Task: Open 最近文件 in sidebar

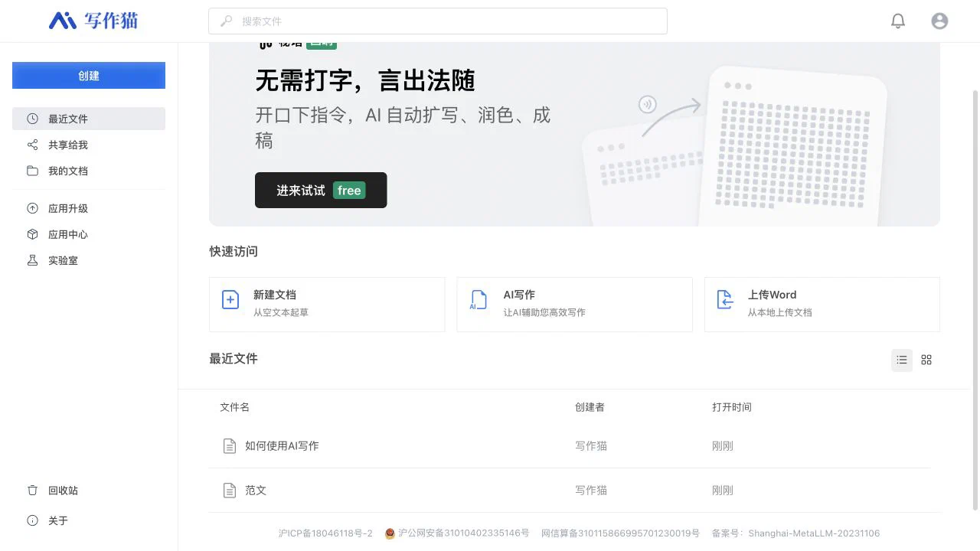Action: point(89,119)
